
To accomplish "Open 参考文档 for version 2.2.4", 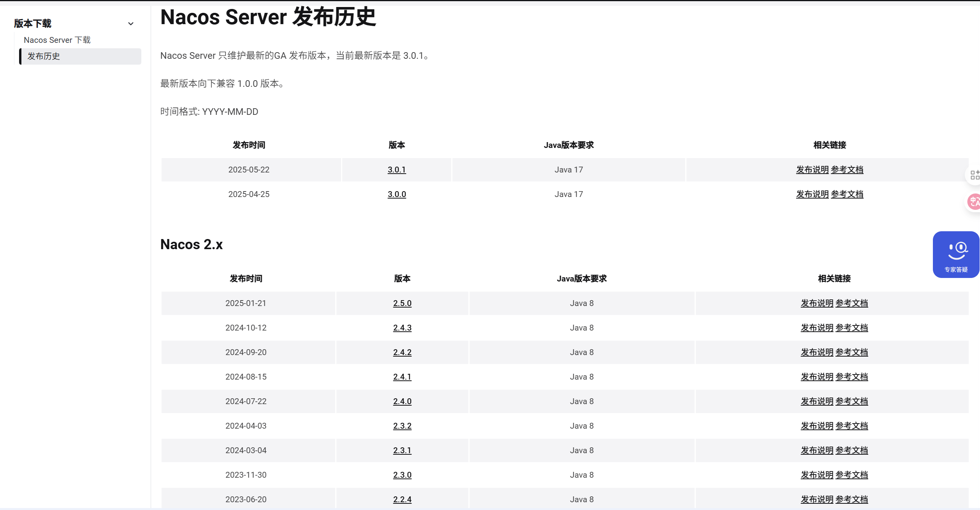I will click(852, 499).
